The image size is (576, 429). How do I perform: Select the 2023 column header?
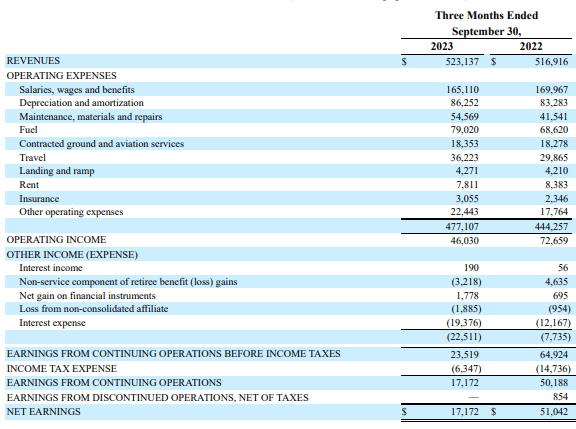(x=442, y=46)
